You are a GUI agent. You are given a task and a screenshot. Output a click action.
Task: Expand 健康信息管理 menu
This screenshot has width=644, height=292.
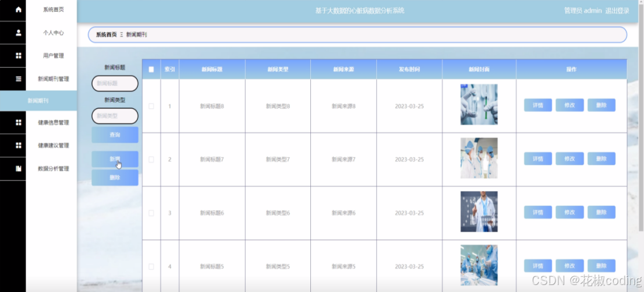click(x=54, y=122)
